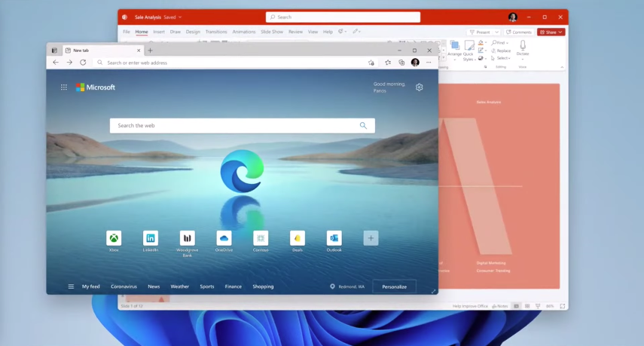644x346 pixels.
Task: Open the feed hamburger menu
Action: click(71, 286)
